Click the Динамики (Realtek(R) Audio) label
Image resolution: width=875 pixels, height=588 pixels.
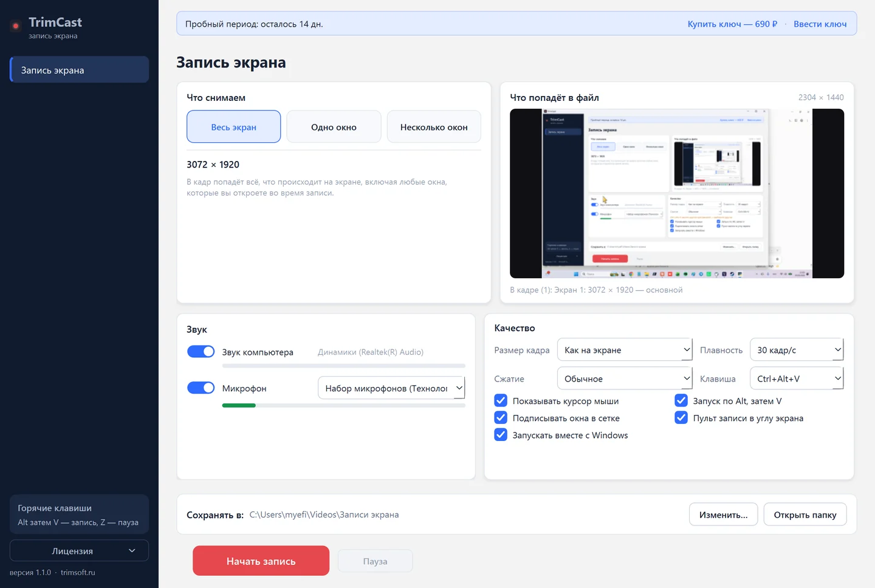coord(371,352)
